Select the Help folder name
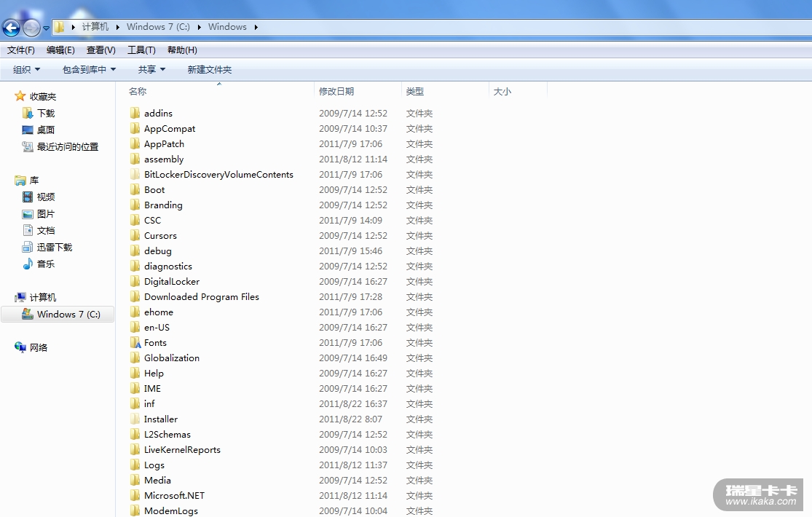812x517 pixels. [x=154, y=373]
